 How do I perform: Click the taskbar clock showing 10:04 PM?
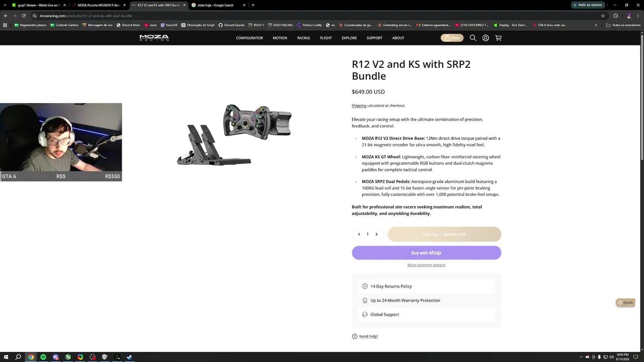point(623,357)
